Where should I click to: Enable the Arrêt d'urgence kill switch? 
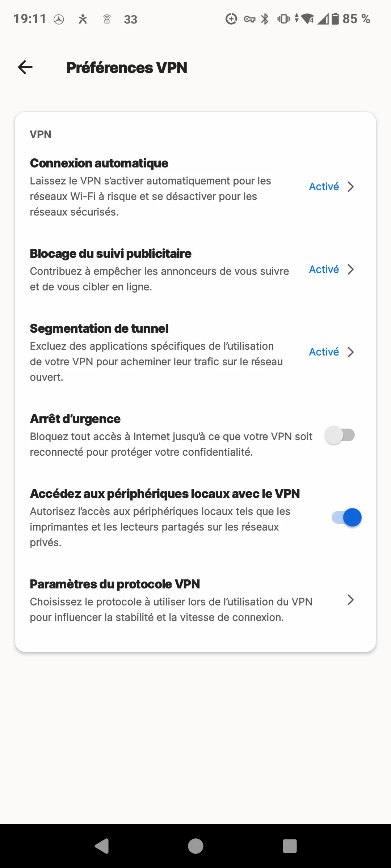(x=340, y=435)
